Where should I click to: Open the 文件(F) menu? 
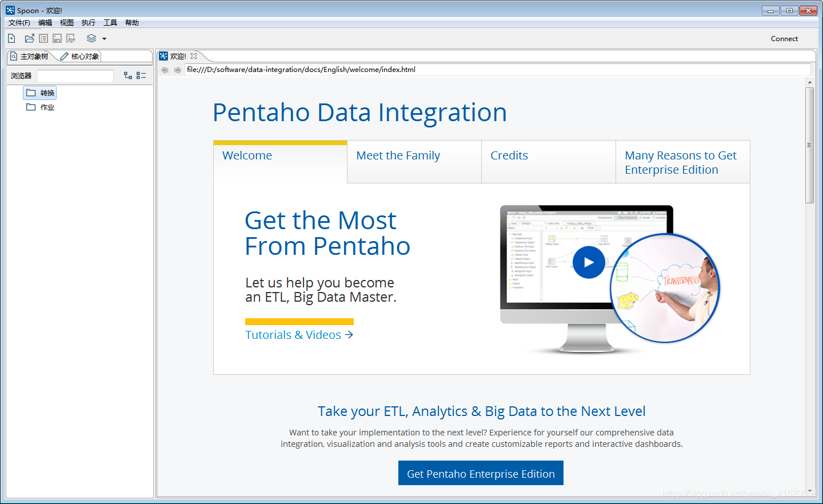click(19, 23)
